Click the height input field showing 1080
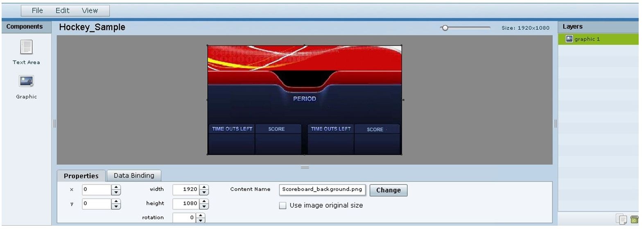The width and height of the screenshot is (644, 229). [186, 204]
